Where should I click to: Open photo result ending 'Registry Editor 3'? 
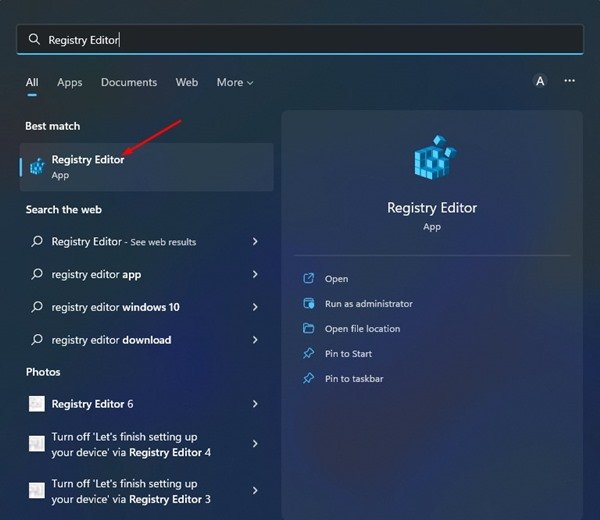point(147,491)
